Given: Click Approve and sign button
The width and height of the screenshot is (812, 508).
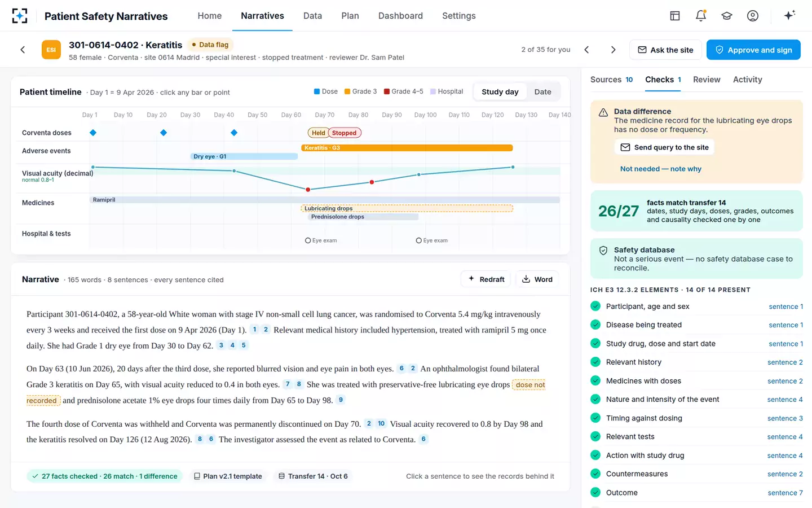Looking at the screenshot, I should click(x=753, y=50).
